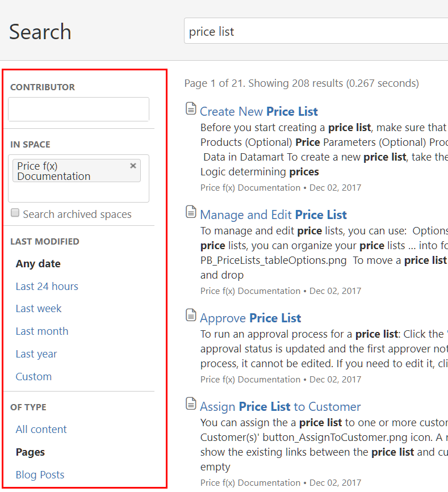Remove the Price f(x) Documentation space filter
The height and width of the screenshot is (492, 448).
coord(132,166)
